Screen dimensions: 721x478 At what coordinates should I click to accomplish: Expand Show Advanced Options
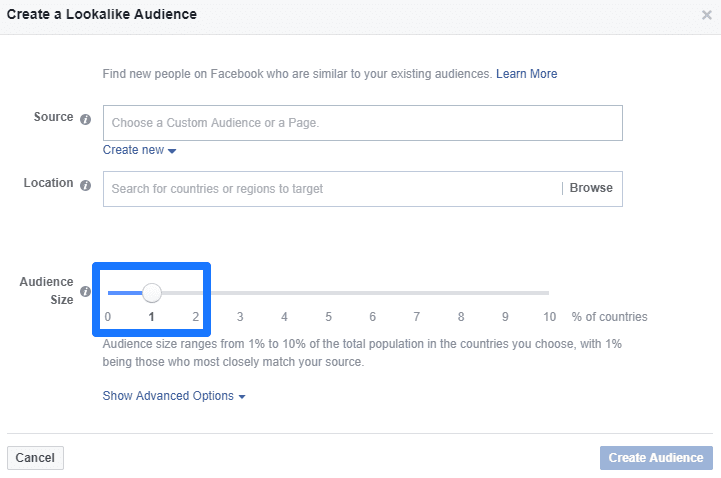(x=174, y=396)
